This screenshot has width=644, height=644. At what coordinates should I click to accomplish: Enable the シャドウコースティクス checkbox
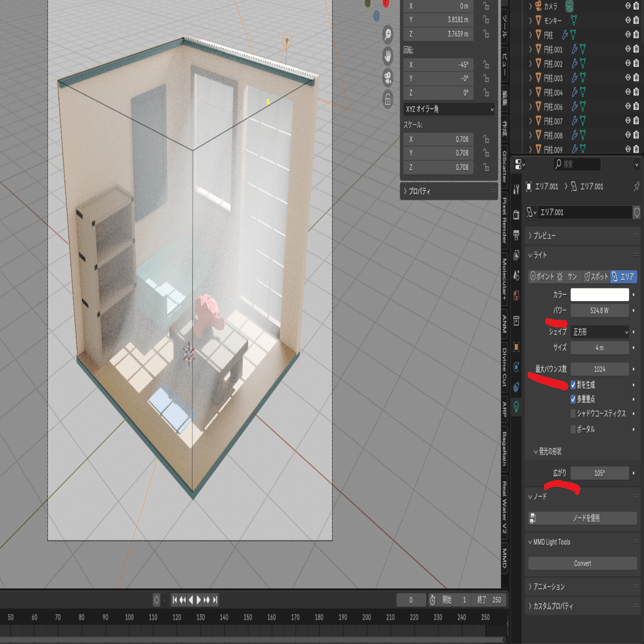(x=573, y=414)
